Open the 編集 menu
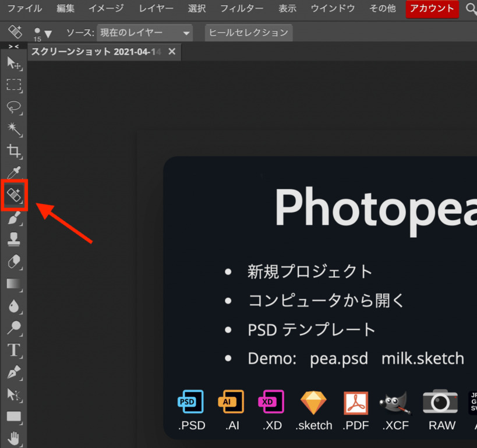Viewport: 477px width, 448px height. [65, 9]
